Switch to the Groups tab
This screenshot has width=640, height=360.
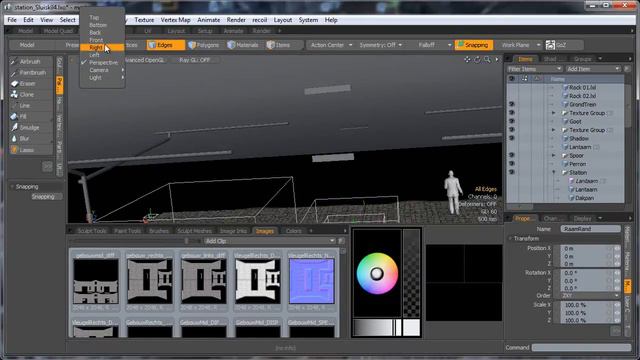point(582,59)
